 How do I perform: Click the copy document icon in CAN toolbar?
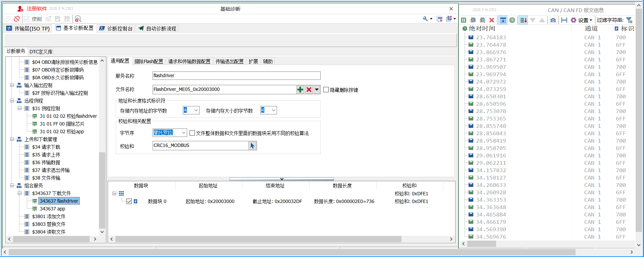coord(473,20)
